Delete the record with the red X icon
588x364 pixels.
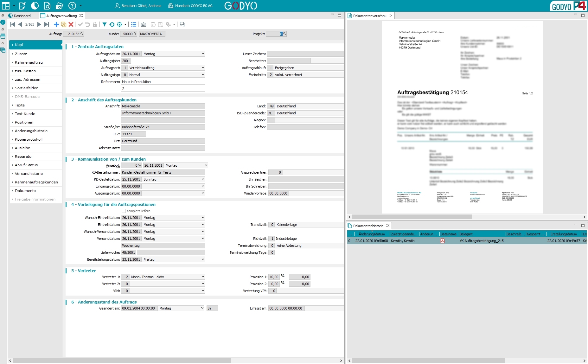coord(71,24)
